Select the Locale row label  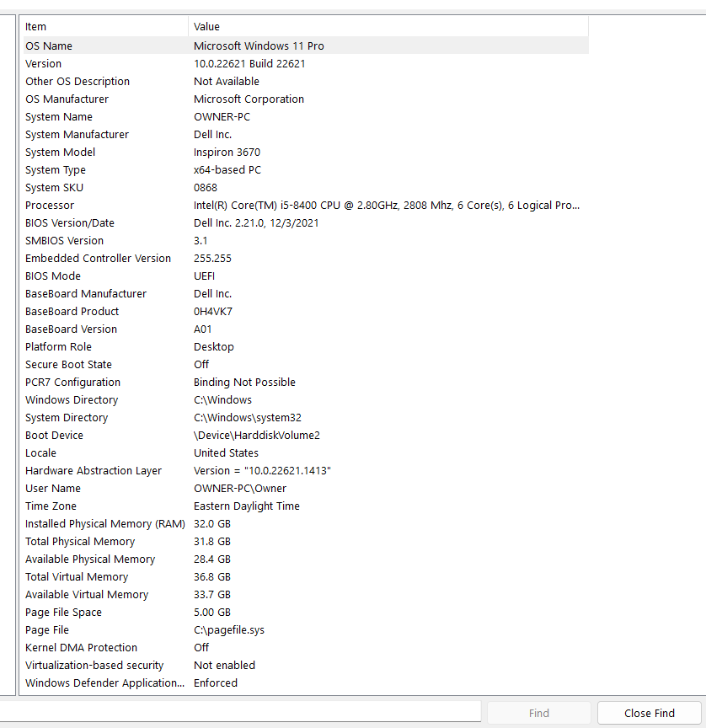[x=40, y=452]
